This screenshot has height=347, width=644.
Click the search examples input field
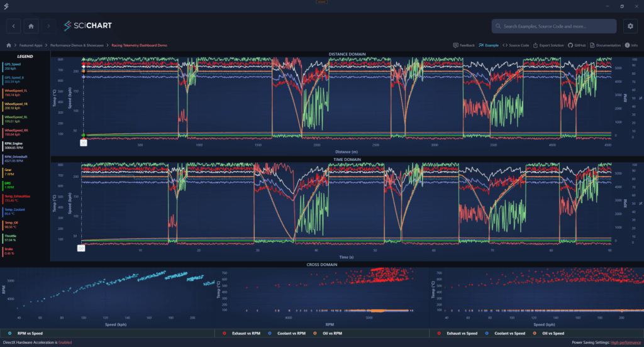click(553, 26)
